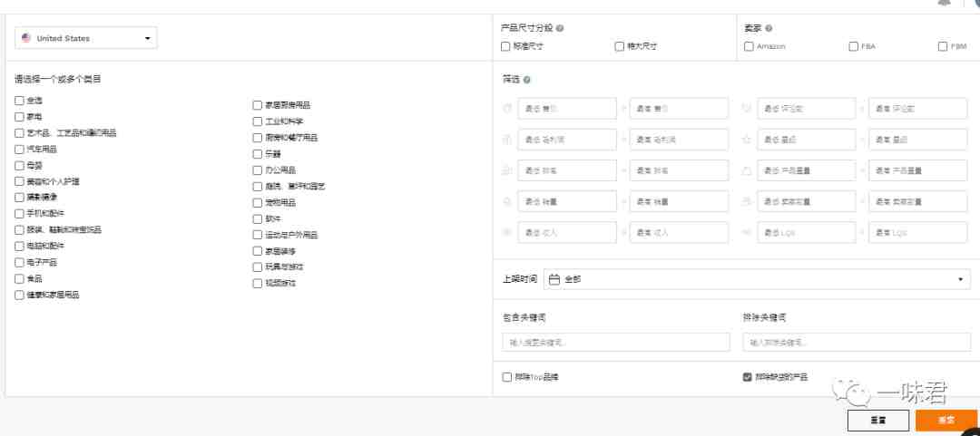Click the 最高 收入 input field
This screenshot has width=980, height=436.
tap(679, 232)
